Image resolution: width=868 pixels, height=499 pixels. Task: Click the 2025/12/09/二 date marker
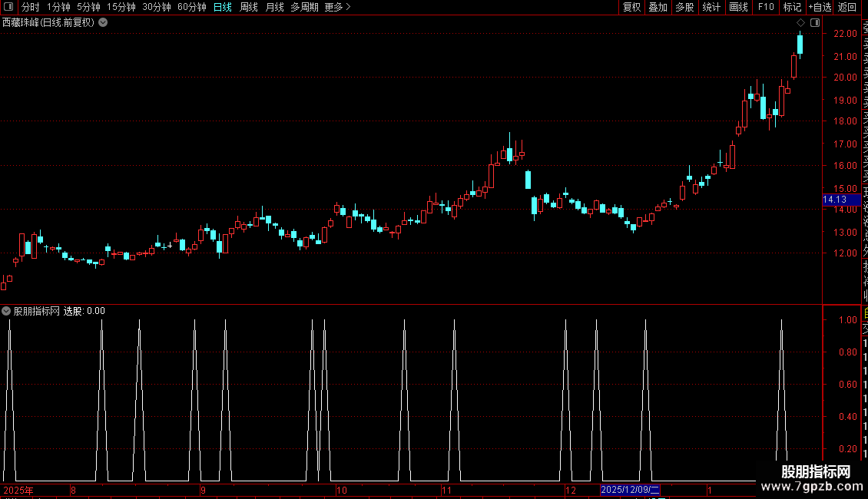630,490
